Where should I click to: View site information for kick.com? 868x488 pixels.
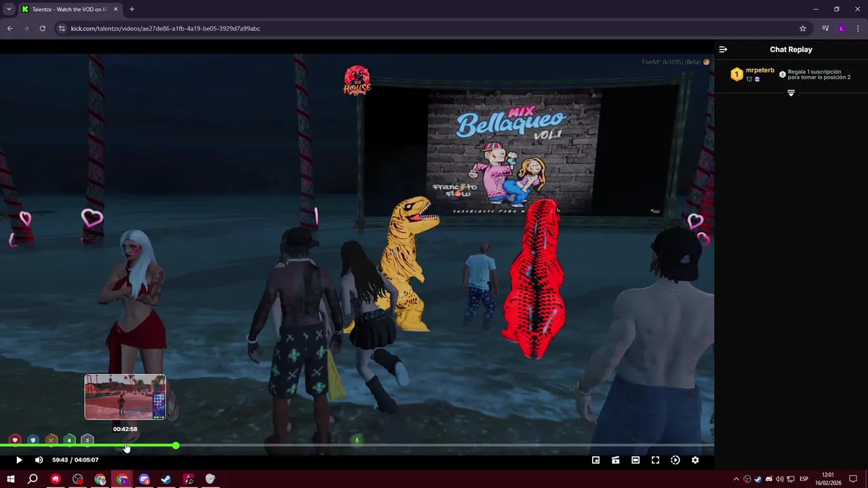pyautogui.click(x=62, y=28)
